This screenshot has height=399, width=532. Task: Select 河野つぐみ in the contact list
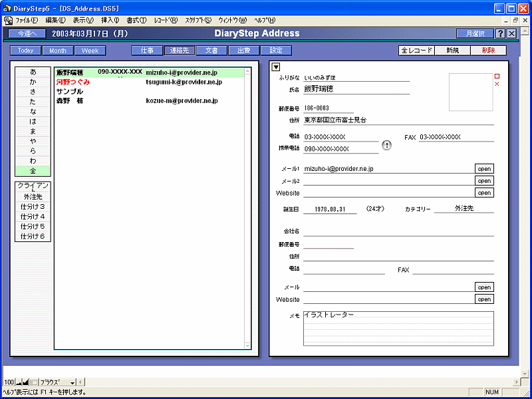tap(73, 82)
